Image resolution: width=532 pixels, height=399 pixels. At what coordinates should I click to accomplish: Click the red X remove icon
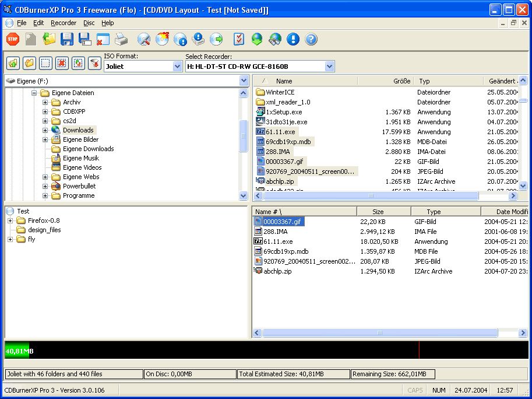point(62,63)
